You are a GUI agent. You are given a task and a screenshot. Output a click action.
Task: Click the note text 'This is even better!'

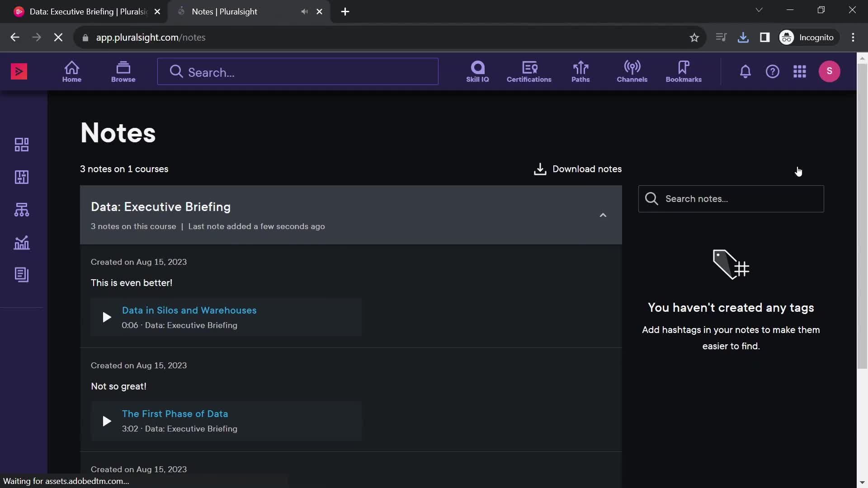[132, 283]
